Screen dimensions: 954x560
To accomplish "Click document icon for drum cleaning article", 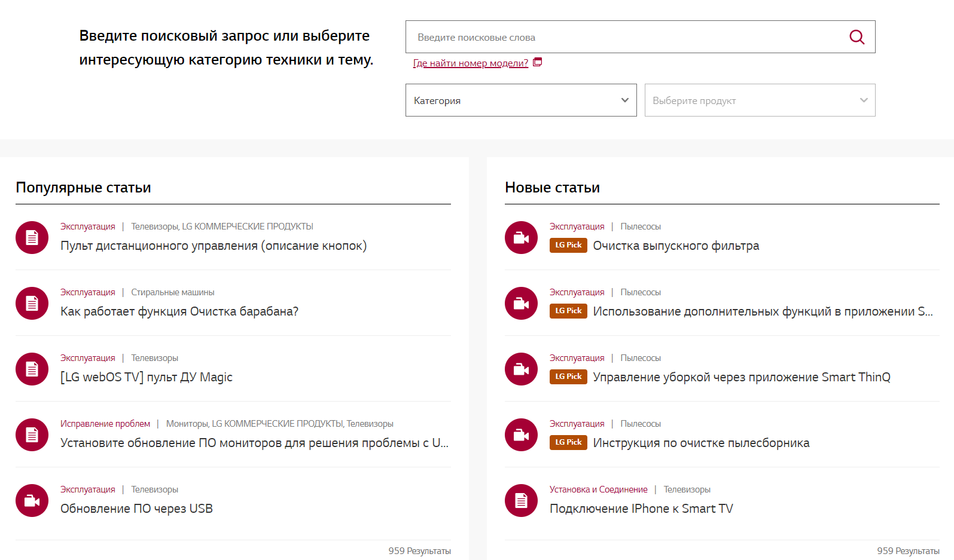I will (32, 304).
